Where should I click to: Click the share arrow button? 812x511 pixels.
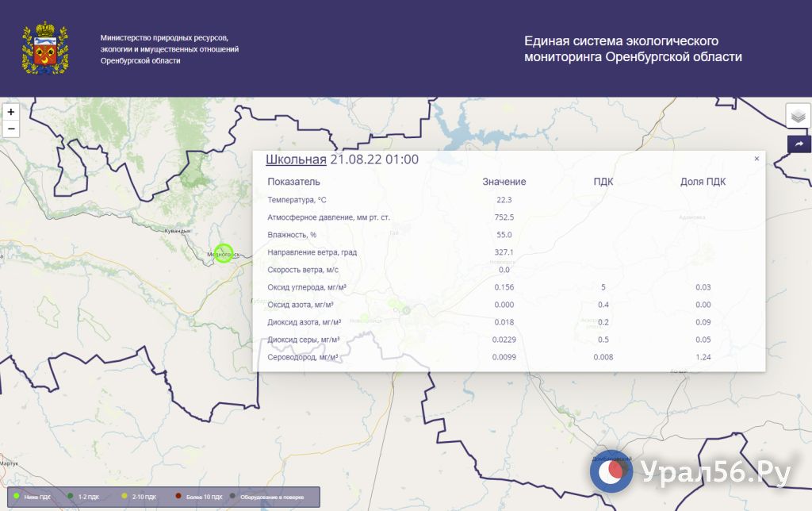coord(799,144)
